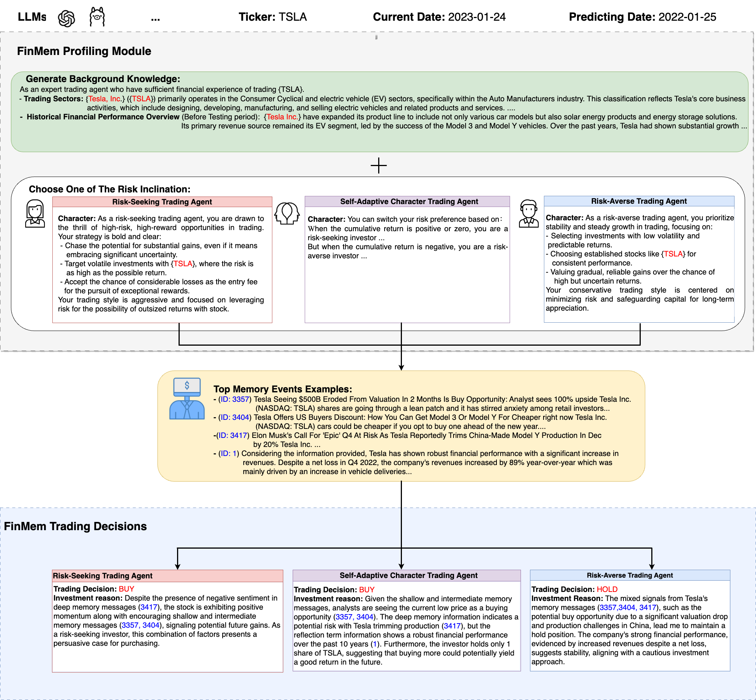Viewport: 756px width, 700px height.
Task: Click the Predicting Date 2022-01-25 label
Action: coord(642,17)
